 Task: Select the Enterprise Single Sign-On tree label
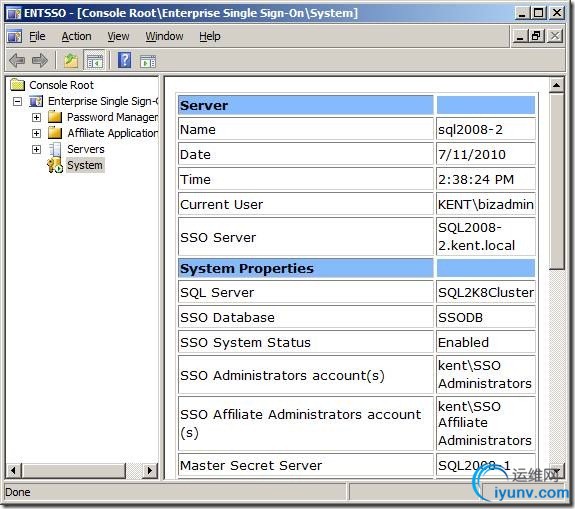(x=103, y=101)
